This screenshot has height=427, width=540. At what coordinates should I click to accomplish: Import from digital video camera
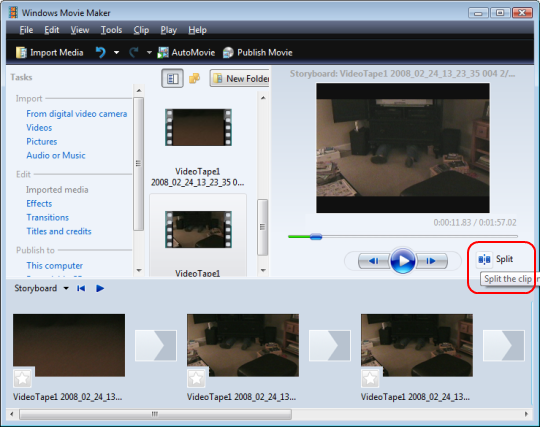77,114
